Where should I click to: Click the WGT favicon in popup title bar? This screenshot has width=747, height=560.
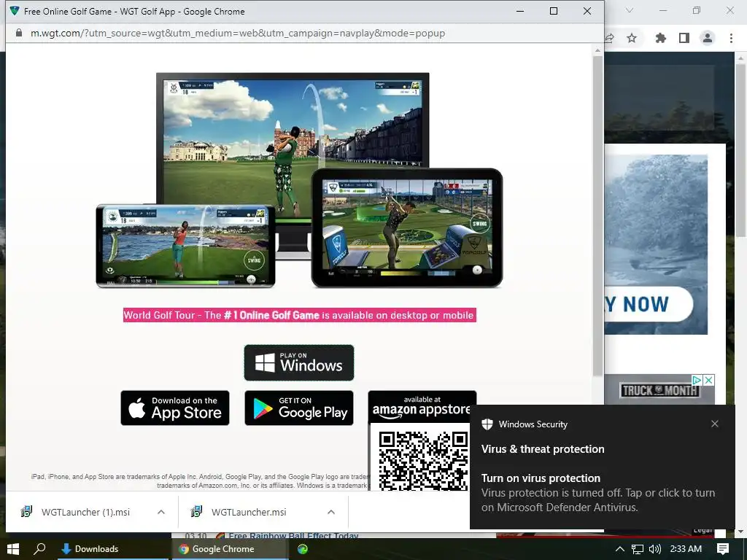pyautogui.click(x=15, y=11)
